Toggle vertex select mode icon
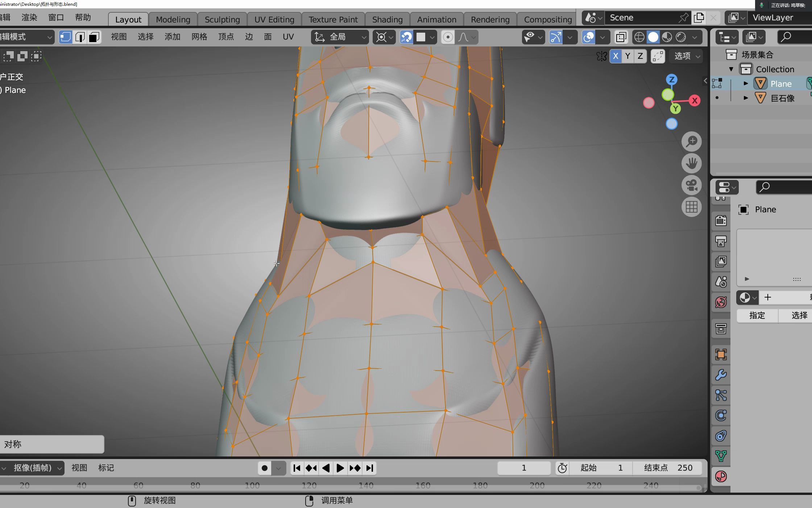This screenshot has width=812, height=508. [65, 37]
